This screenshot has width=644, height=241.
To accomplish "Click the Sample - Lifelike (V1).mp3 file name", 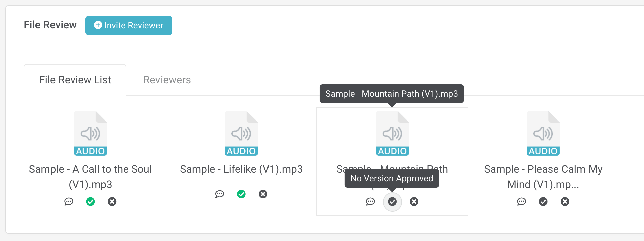I will (x=241, y=169).
